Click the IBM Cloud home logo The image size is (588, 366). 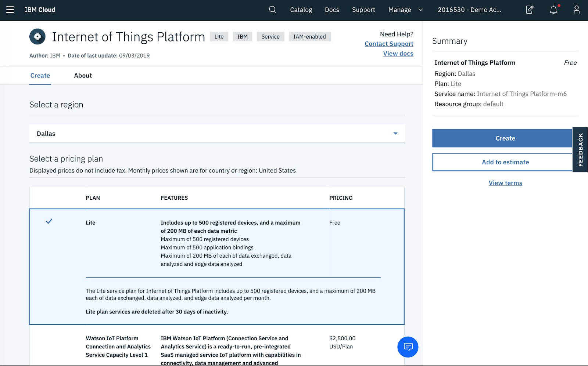(40, 10)
